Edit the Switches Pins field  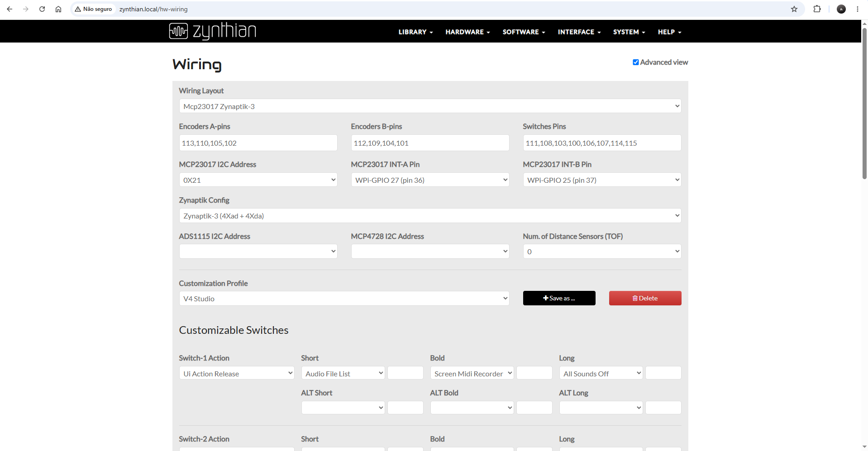click(602, 143)
